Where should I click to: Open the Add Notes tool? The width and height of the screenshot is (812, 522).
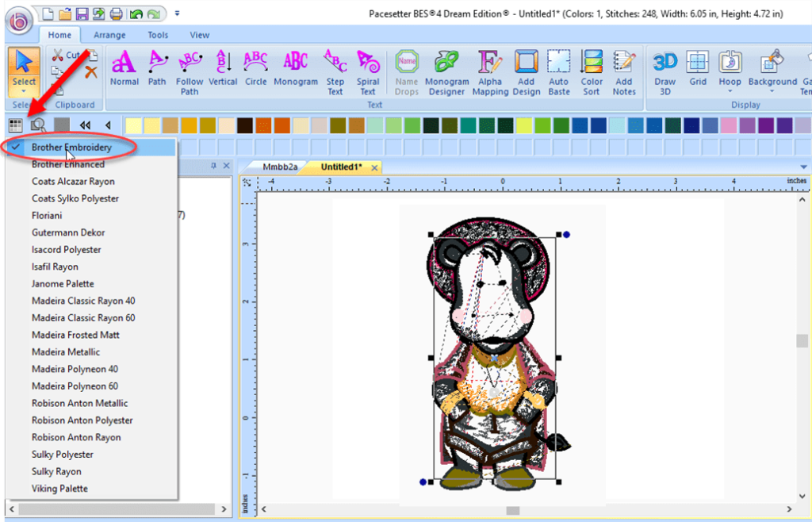tap(624, 71)
